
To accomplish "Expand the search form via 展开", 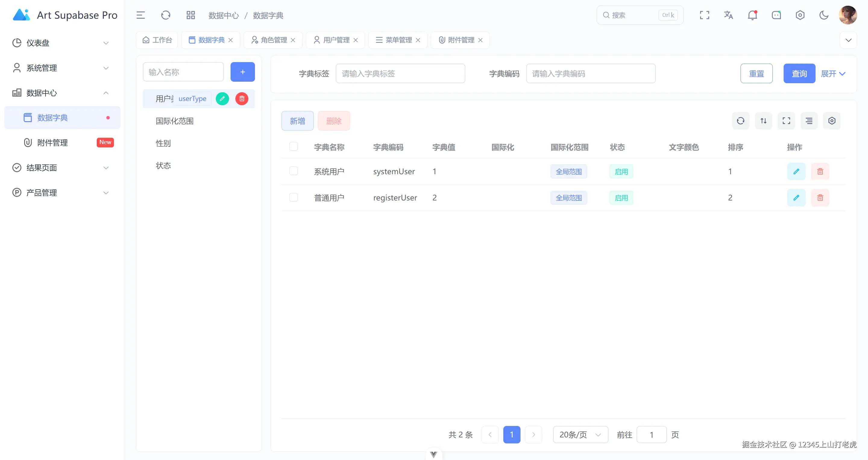I will [833, 74].
